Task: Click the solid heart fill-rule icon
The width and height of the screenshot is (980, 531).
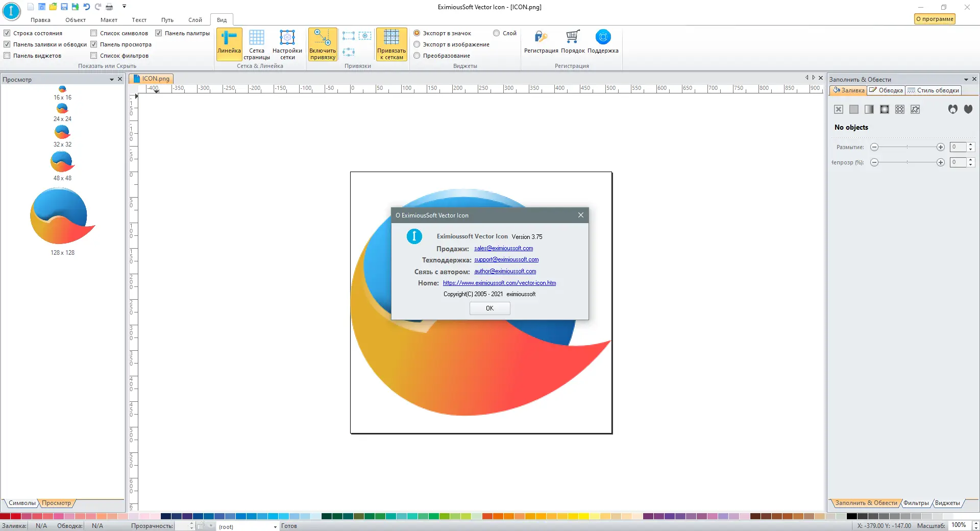Action: click(968, 109)
